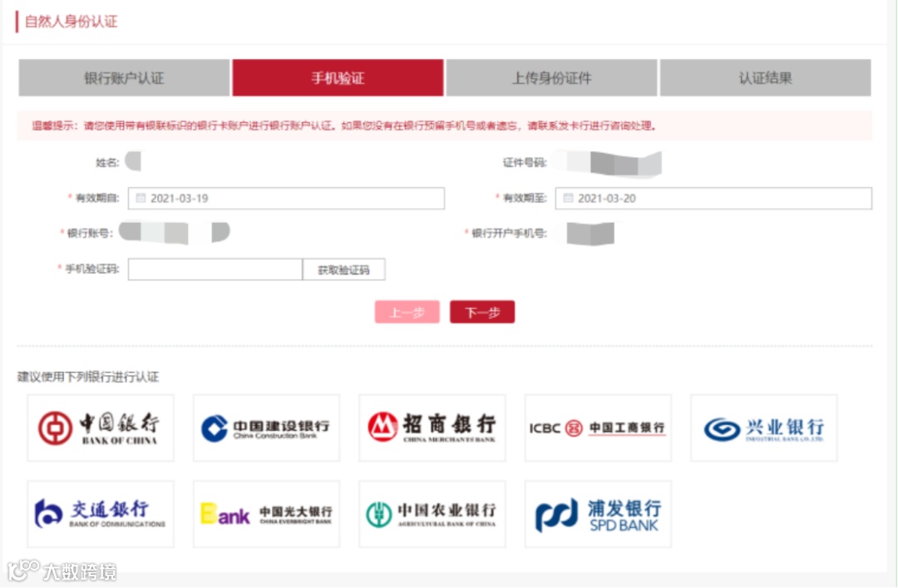Click the 自然人身份认证 heading
Screen dimensions: 898x588
tap(71, 22)
